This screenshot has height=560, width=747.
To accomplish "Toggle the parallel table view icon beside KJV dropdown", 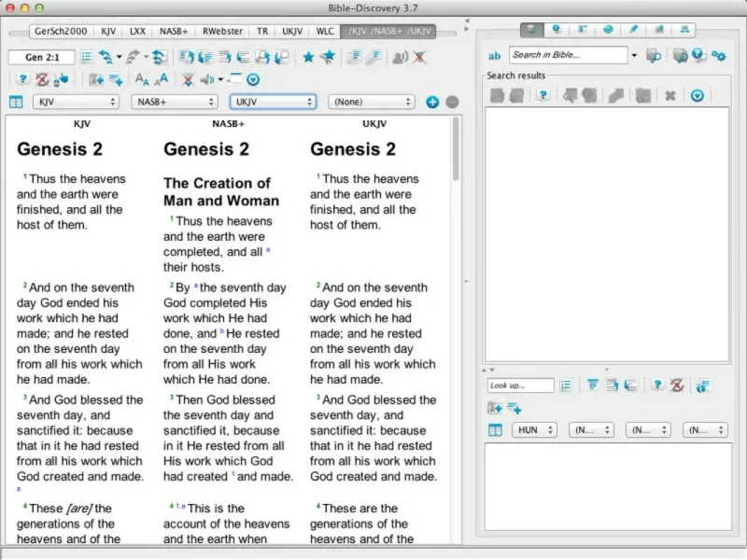I will pyautogui.click(x=16, y=102).
